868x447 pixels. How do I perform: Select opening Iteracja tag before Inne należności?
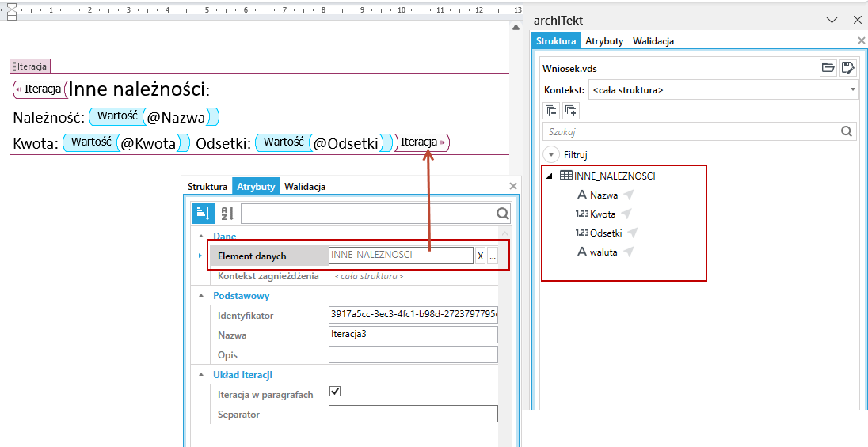click(40, 89)
